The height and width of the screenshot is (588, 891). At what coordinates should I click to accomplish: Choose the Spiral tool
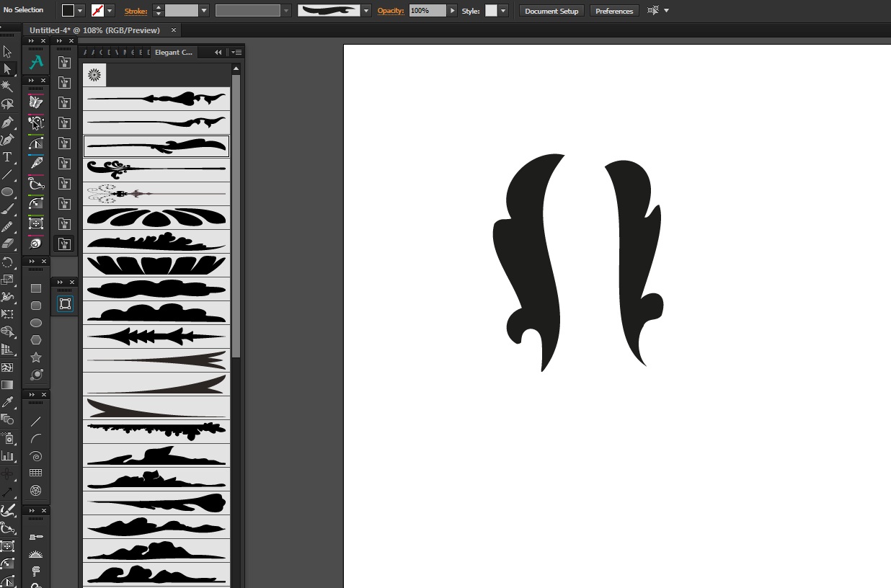tap(36, 456)
